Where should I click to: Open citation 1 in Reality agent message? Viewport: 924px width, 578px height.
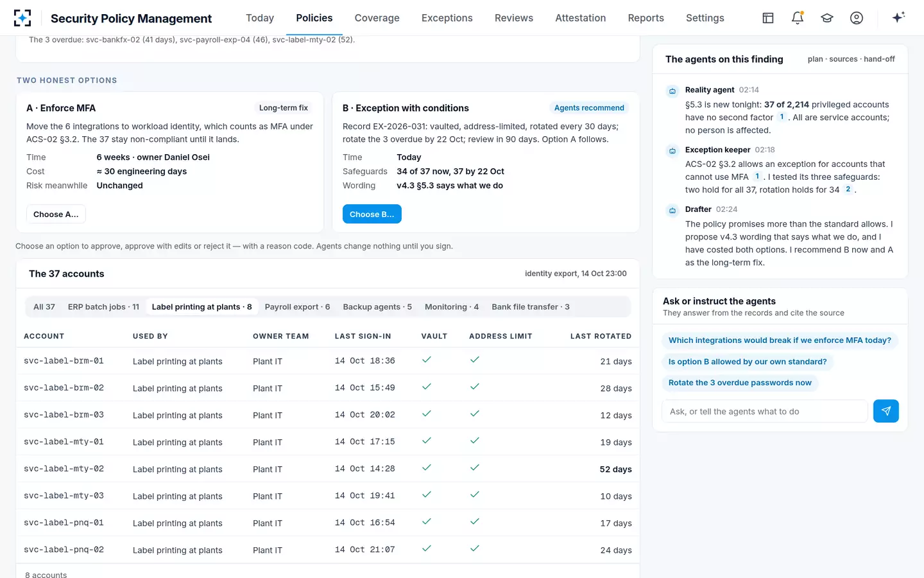pos(782,117)
